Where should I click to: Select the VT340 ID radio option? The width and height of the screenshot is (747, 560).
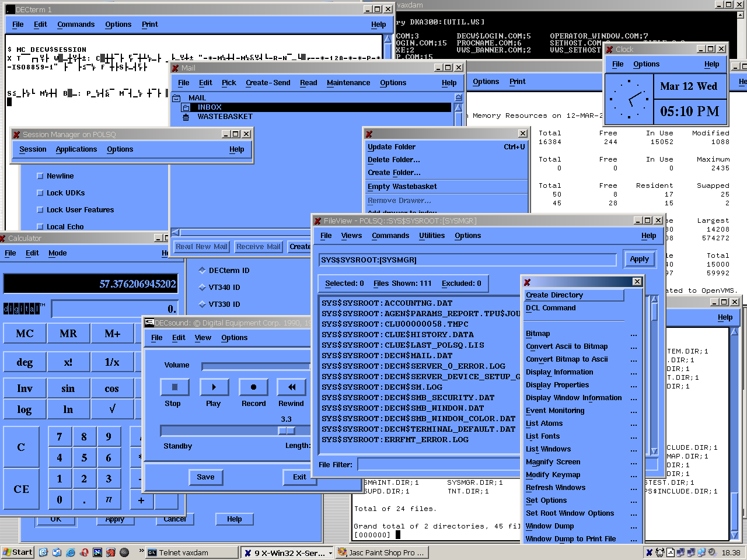(202, 288)
